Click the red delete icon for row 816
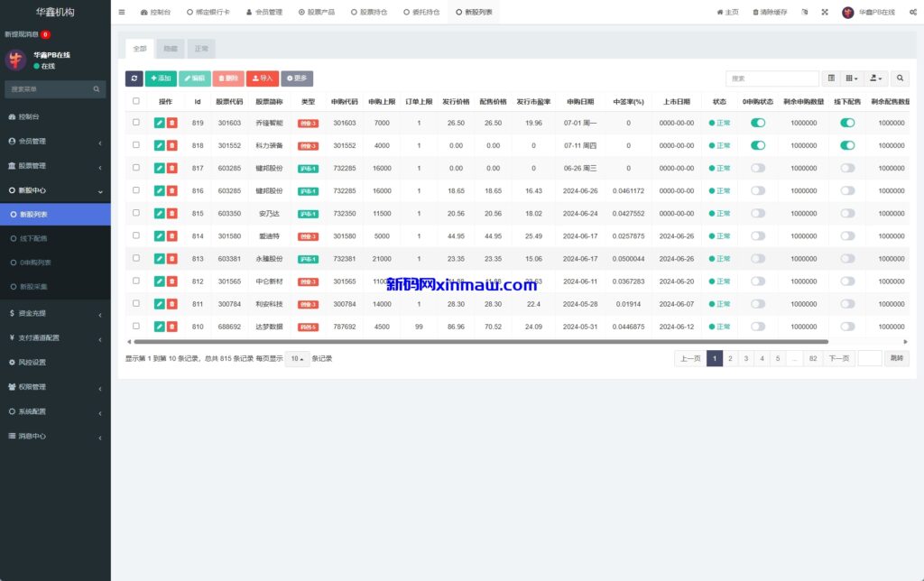Screen dimensions: 924x581 pos(171,190)
